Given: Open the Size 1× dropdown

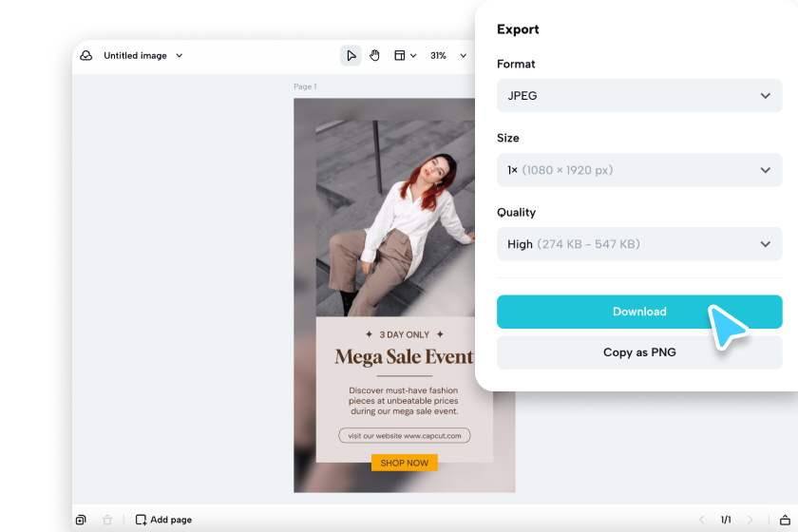Looking at the screenshot, I should pyautogui.click(x=639, y=170).
